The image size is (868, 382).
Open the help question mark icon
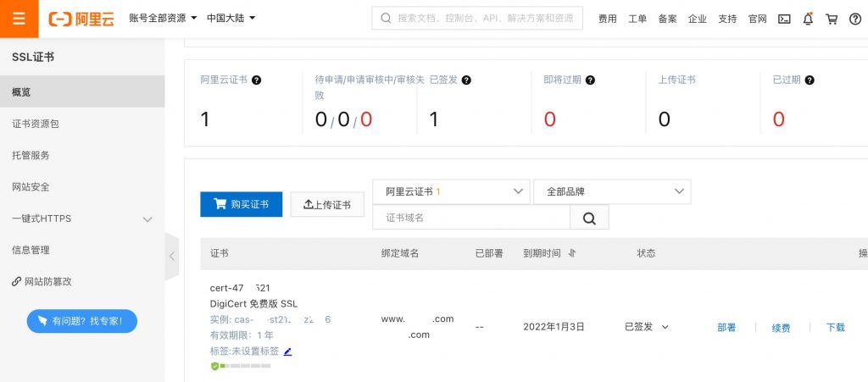point(855,19)
